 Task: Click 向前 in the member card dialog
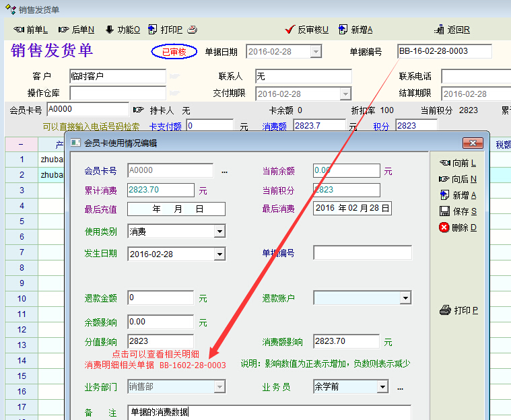pos(458,163)
